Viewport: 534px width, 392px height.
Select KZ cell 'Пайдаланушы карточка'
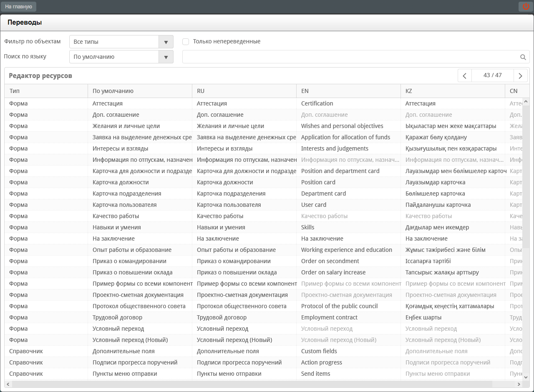pos(453,205)
